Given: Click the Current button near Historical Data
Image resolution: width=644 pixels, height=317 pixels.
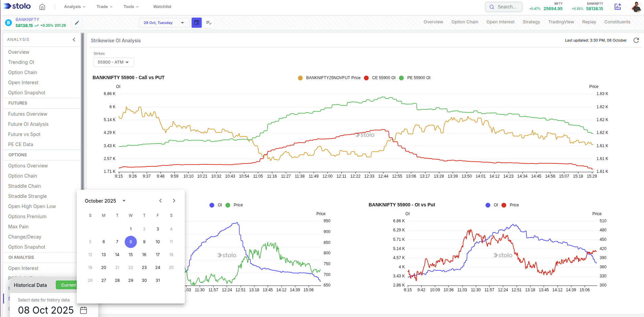Looking at the screenshot, I should pos(69,285).
